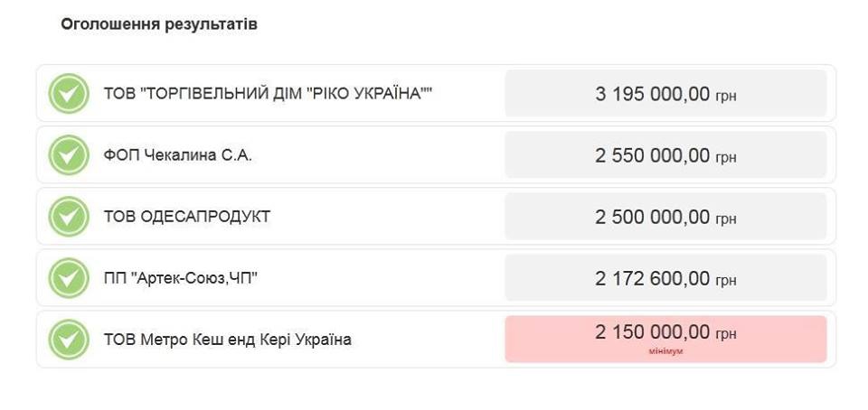Open ТОВ Метро Кеш енд Кері Україна name
Screen dimensions: 868x410
coord(227,340)
